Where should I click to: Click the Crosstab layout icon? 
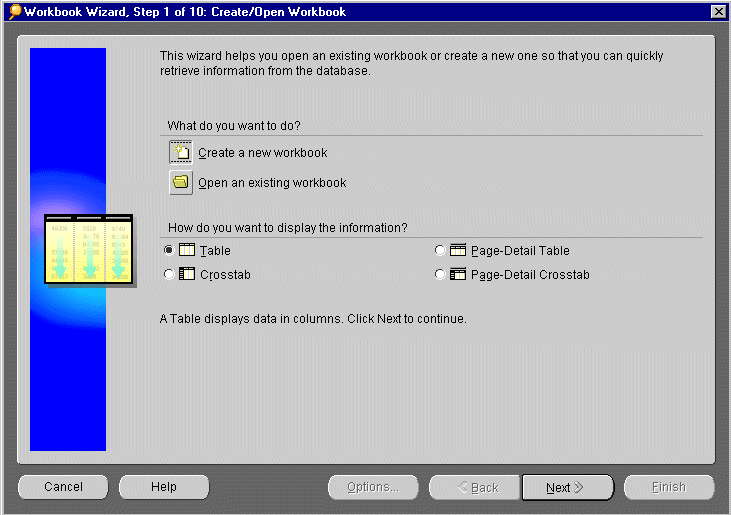click(187, 274)
